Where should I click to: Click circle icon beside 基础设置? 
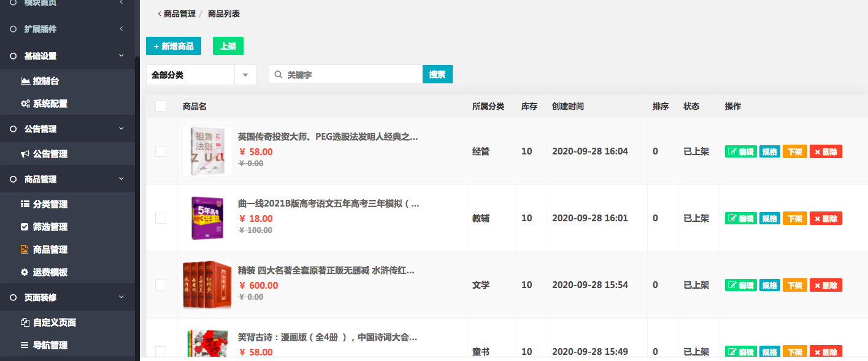tap(13, 56)
